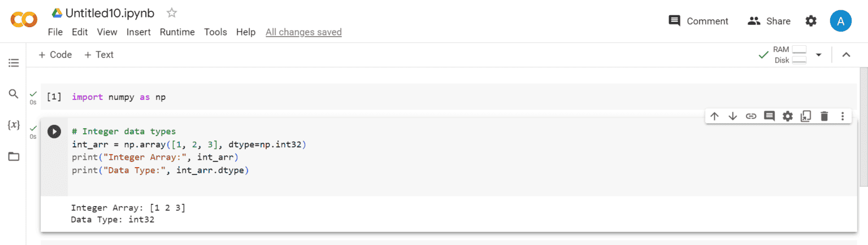Open the find and replace search panel
The height and width of the screenshot is (245, 868).
14,94
